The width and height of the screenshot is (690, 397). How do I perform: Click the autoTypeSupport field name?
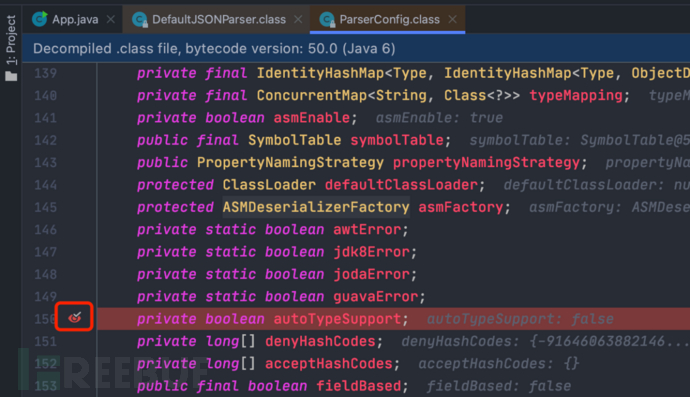tap(337, 319)
